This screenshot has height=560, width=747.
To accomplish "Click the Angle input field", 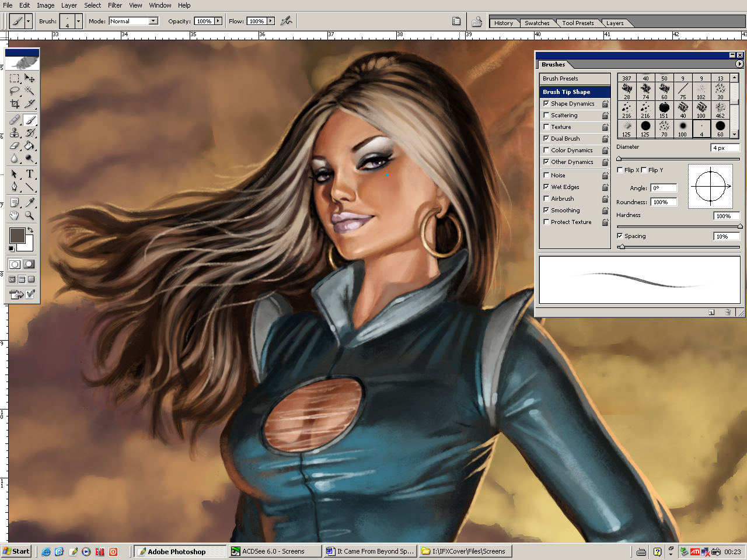I will tap(664, 188).
